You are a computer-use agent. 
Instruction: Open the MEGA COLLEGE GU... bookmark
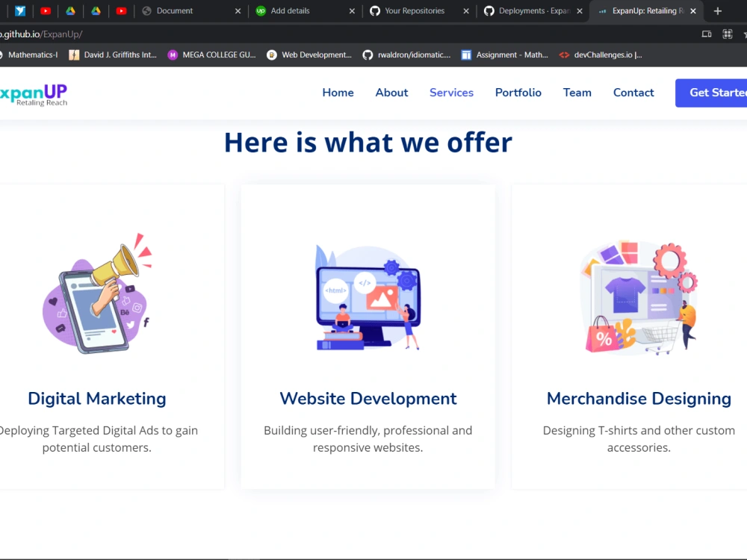[212, 55]
